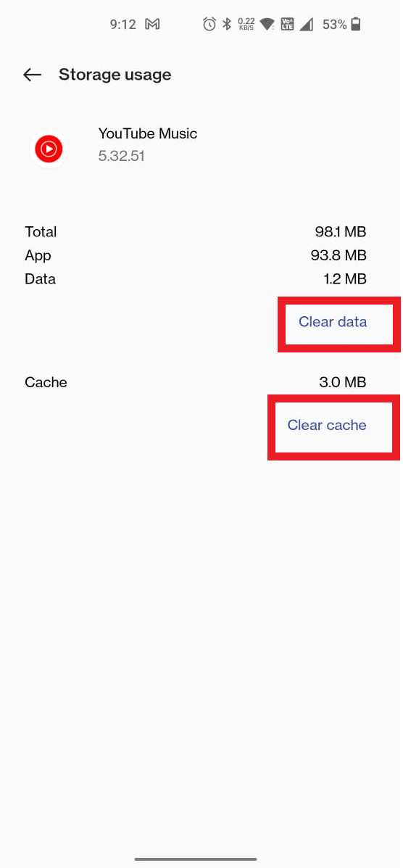Tap the Wi-Fi signal icon
The width and height of the screenshot is (403, 868).
[x=268, y=25]
